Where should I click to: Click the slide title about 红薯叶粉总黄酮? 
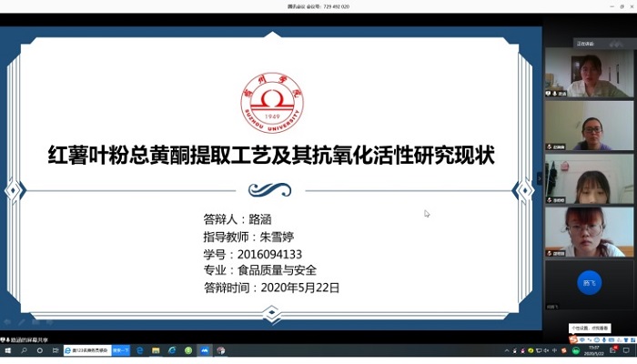point(271,156)
